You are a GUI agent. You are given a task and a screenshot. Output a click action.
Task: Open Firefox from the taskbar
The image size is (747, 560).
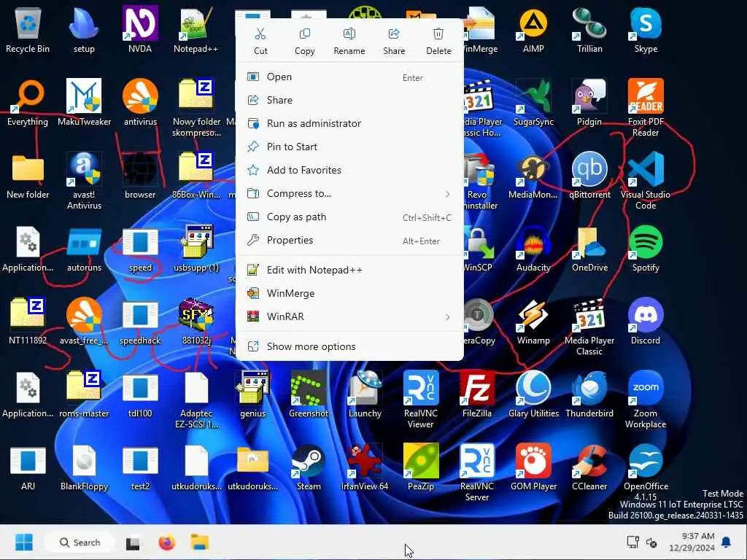[x=166, y=542]
